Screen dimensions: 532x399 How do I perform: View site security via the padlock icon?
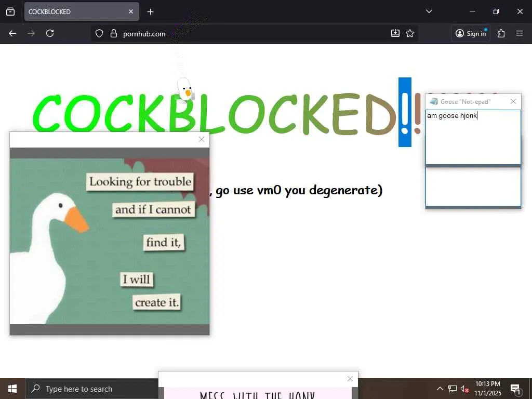click(114, 33)
